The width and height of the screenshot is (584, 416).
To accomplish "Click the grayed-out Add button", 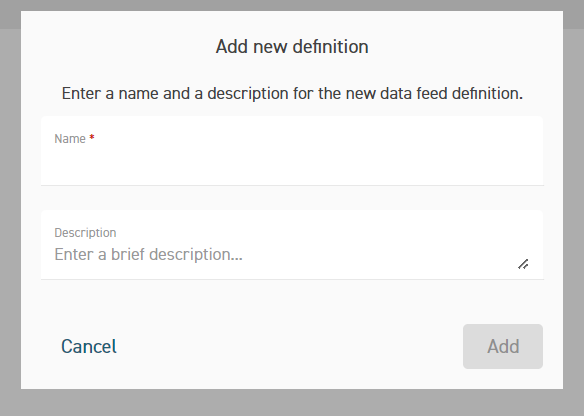I will (x=503, y=346).
